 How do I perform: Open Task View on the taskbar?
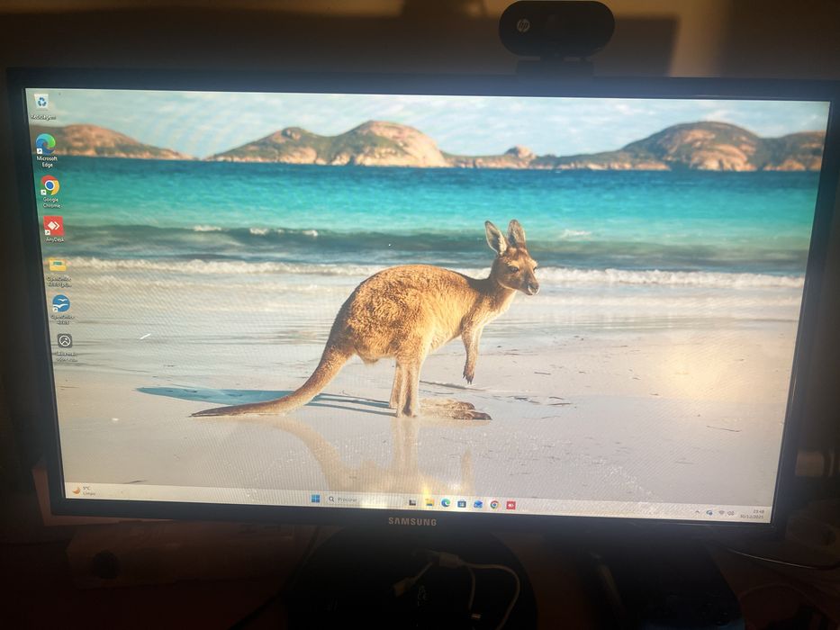(x=412, y=502)
